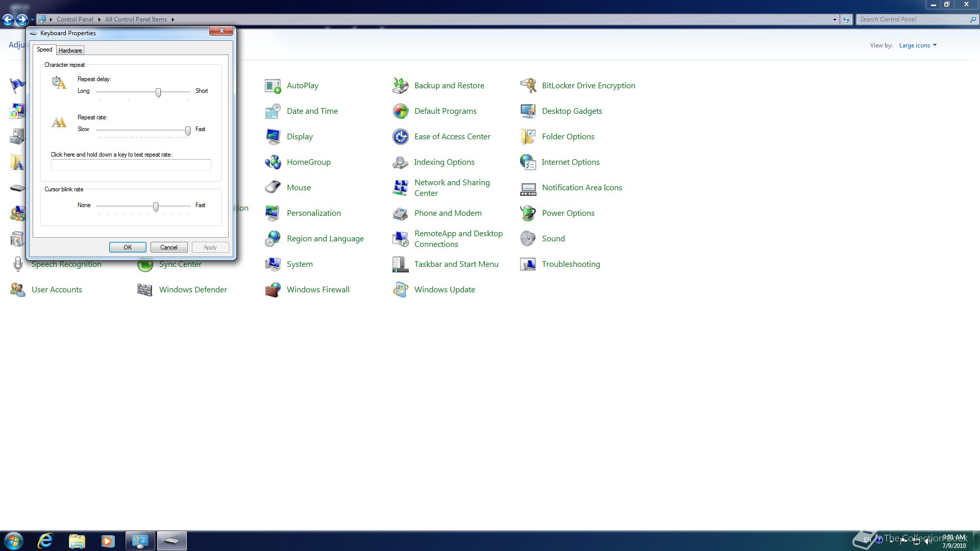
Task: Expand the Control Panel breadcrumb arrow
Action: [x=99, y=19]
